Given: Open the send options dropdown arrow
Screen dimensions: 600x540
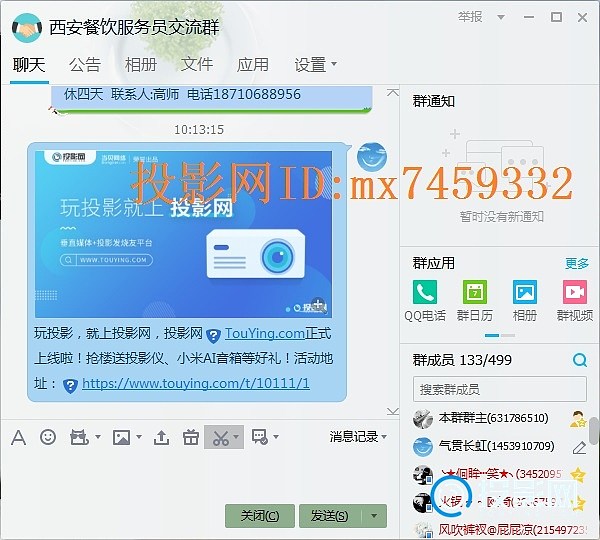Looking at the screenshot, I should pos(374,516).
